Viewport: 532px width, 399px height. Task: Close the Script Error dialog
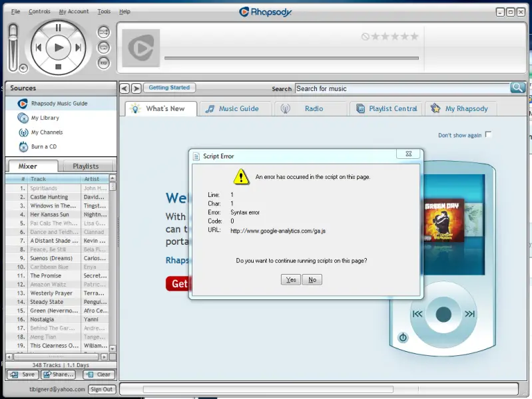pyautogui.click(x=409, y=154)
